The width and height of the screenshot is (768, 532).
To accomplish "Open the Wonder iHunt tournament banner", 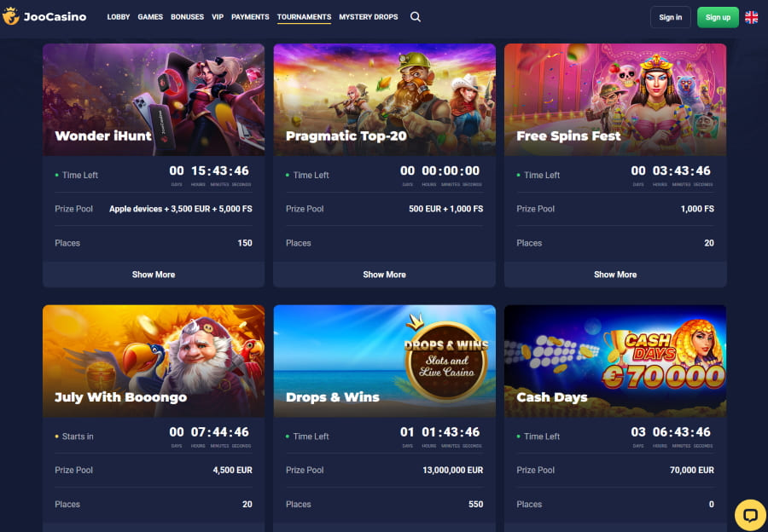I will click(x=154, y=100).
